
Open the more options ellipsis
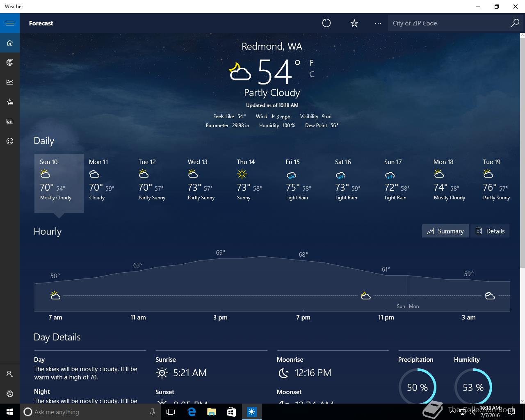378,23
